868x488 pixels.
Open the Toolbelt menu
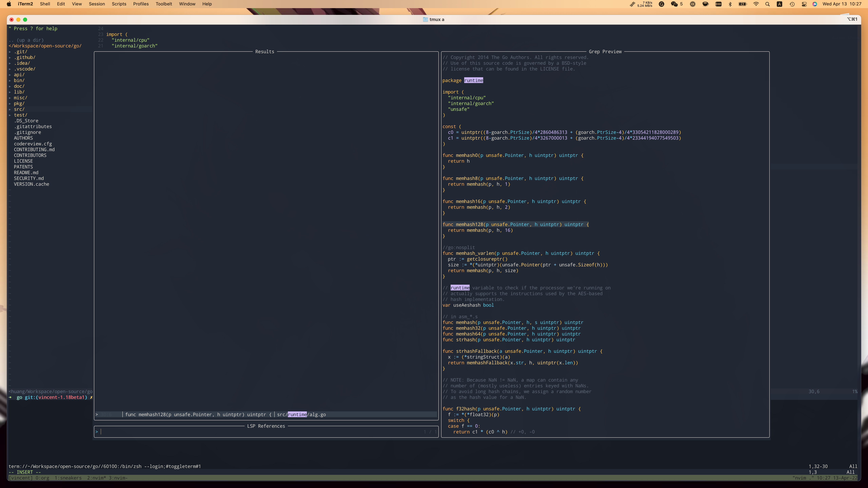point(164,4)
